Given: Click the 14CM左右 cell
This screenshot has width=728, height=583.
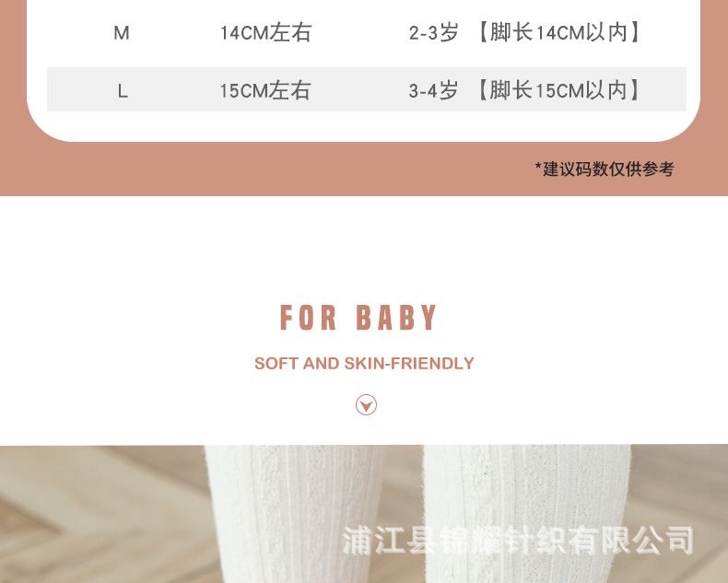Looking at the screenshot, I should tap(265, 33).
